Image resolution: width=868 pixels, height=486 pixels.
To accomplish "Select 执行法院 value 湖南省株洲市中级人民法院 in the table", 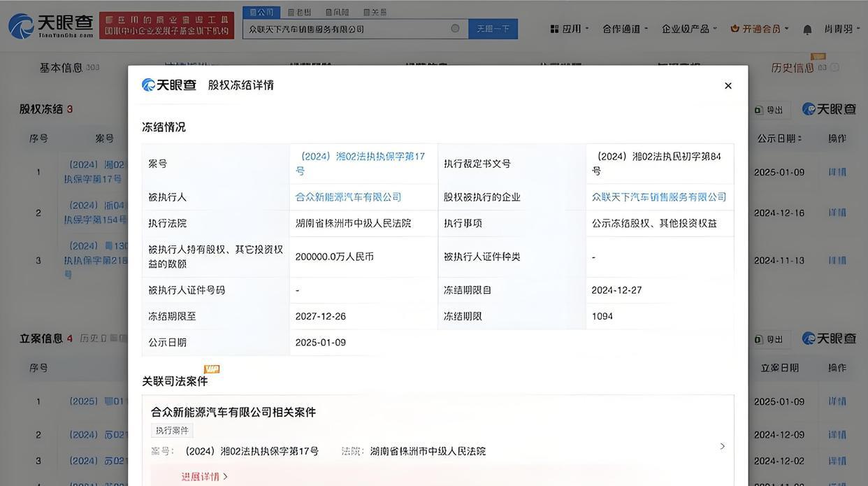I will [354, 223].
